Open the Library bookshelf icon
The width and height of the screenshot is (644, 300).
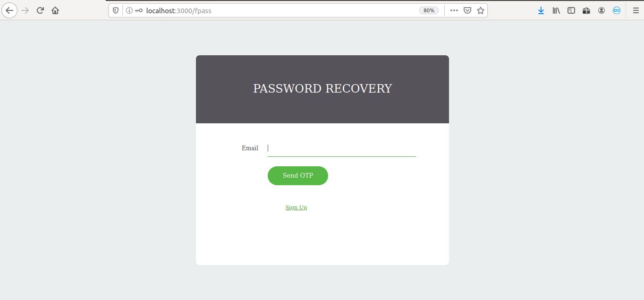tap(556, 10)
